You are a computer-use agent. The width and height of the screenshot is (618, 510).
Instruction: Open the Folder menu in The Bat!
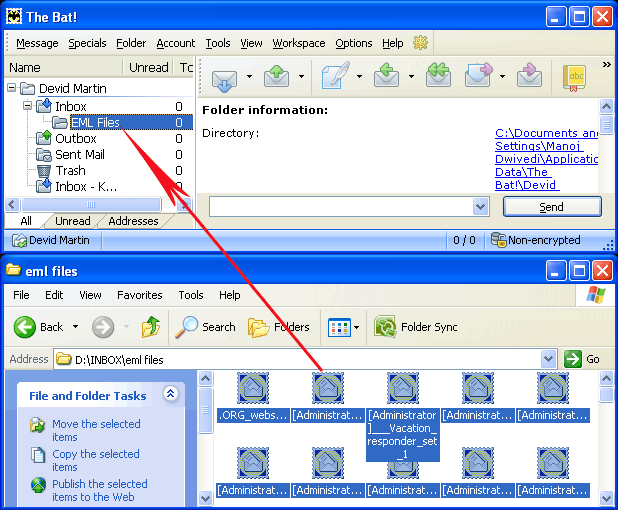click(131, 43)
